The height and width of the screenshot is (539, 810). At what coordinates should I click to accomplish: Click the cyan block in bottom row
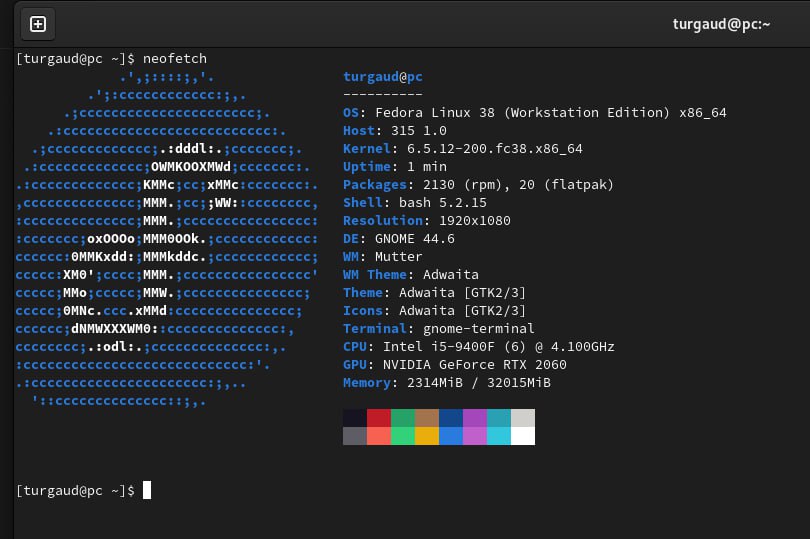499,436
